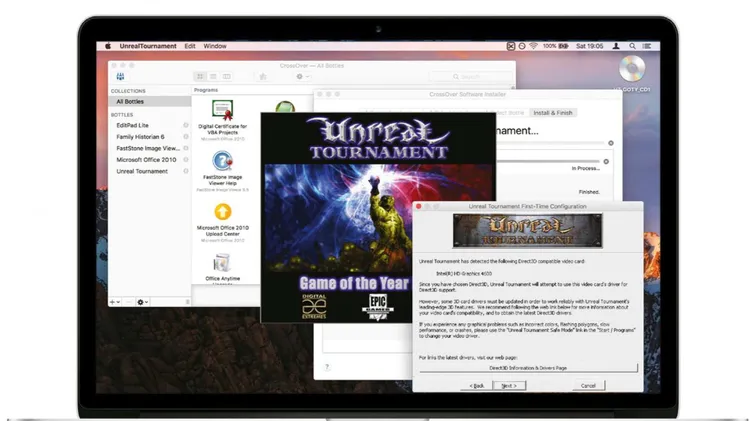750x421 pixels.
Task: Open the UnrealTournament application menu
Action: click(148, 46)
